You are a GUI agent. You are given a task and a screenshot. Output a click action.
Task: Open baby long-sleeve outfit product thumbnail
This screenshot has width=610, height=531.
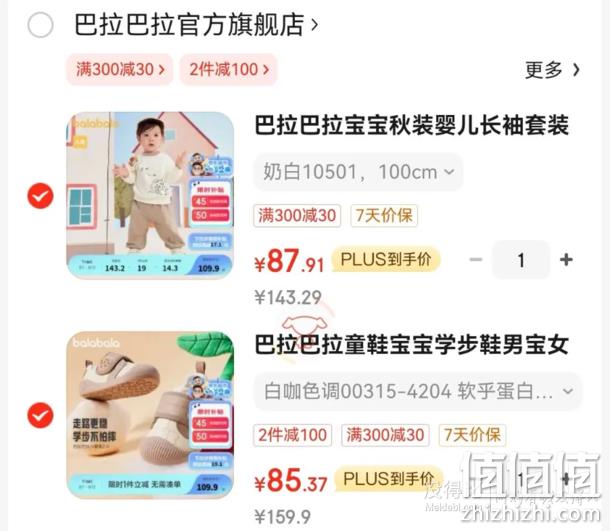(x=151, y=195)
